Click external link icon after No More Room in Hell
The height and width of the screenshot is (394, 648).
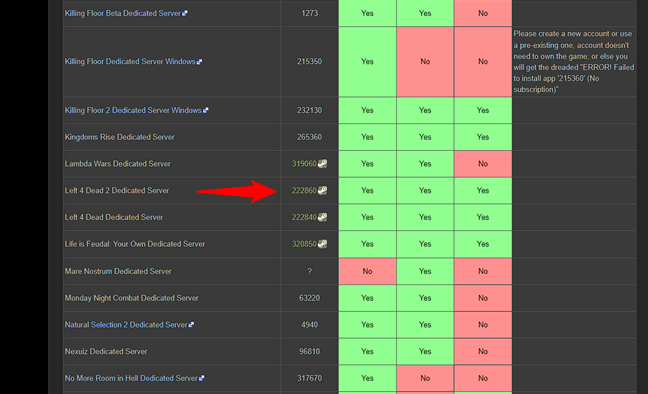202,378
